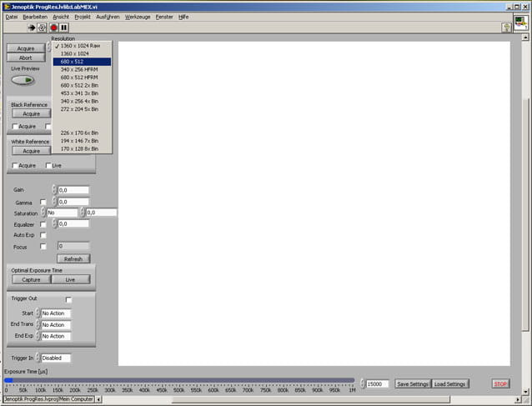Check the Auto Exp checkbox
This screenshot has width=532, height=406.
(43, 235)
